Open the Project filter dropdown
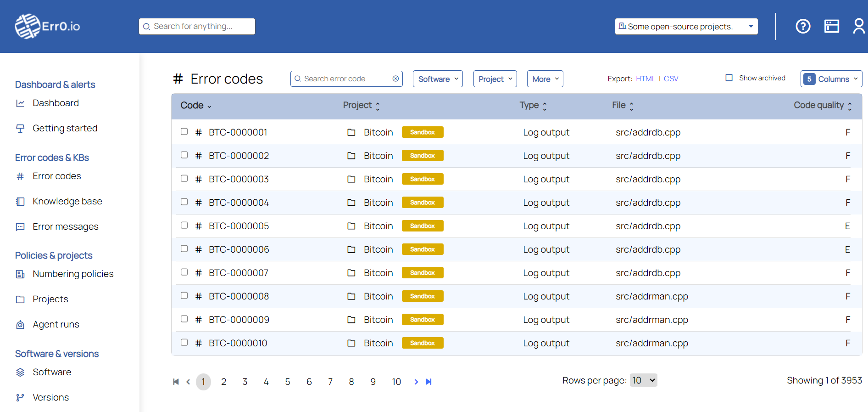 tap(495, 79)
